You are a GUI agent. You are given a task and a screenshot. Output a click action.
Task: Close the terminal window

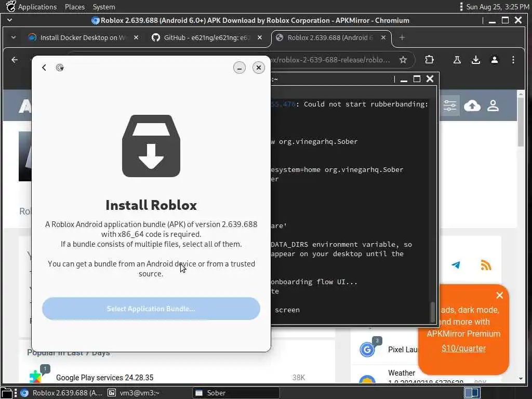[430, 79]
